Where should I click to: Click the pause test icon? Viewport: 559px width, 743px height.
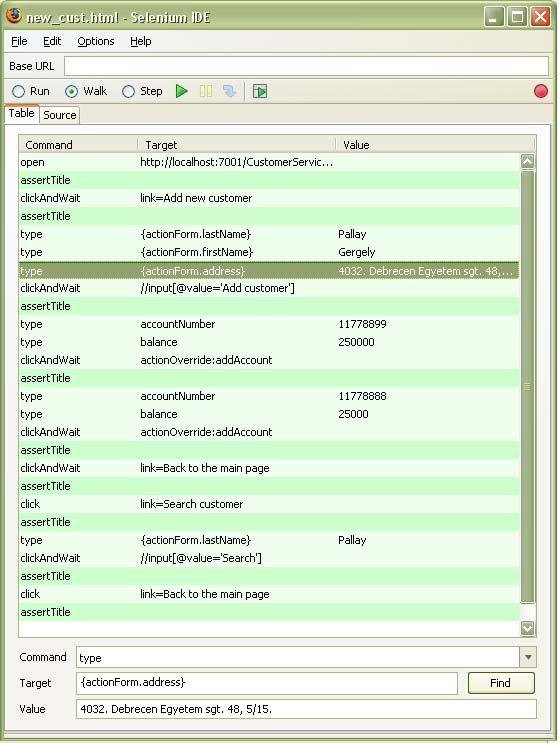tap(206, 91)
